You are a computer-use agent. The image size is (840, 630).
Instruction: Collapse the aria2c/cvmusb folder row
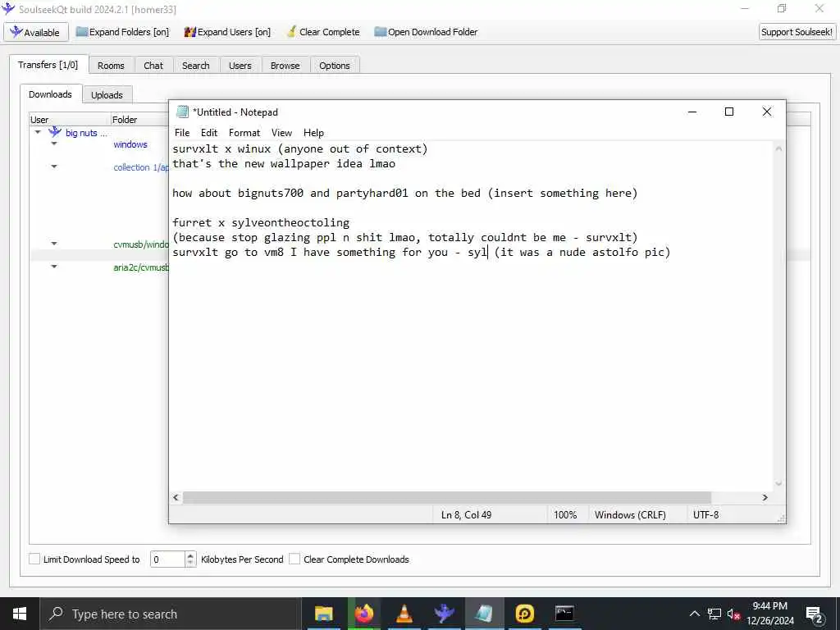(54, 267)
